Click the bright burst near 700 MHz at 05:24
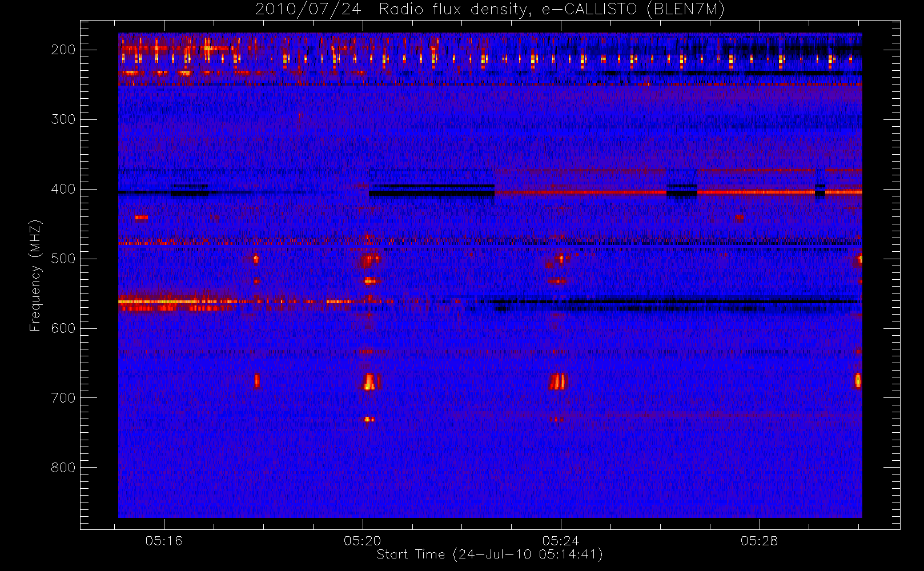The width and height of the screenshot is (924, 571). [557, 381]
